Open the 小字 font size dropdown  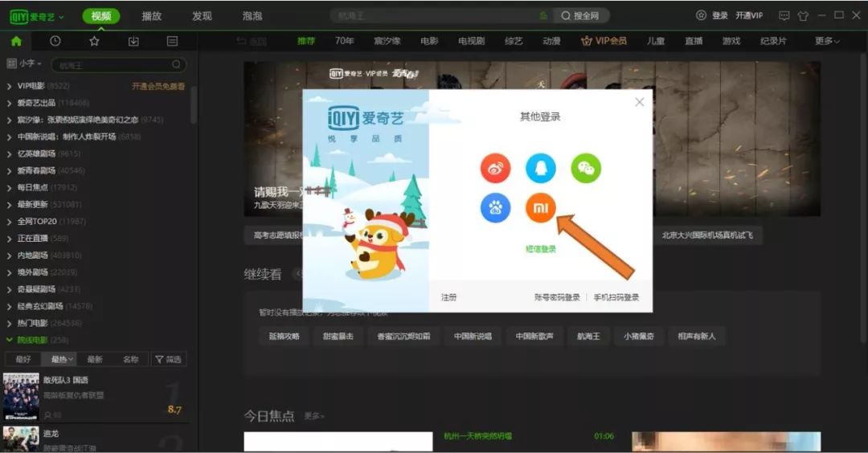tap(31, 63)
